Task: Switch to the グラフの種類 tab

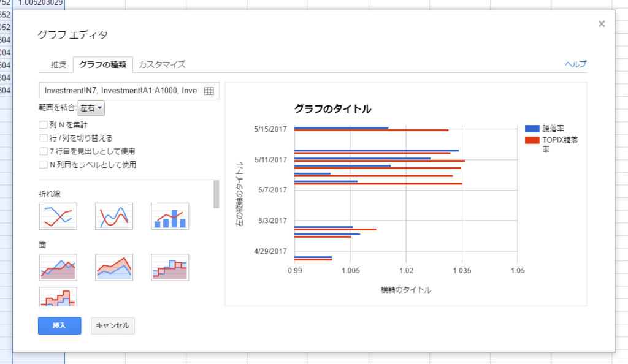Action: point(102,64)
